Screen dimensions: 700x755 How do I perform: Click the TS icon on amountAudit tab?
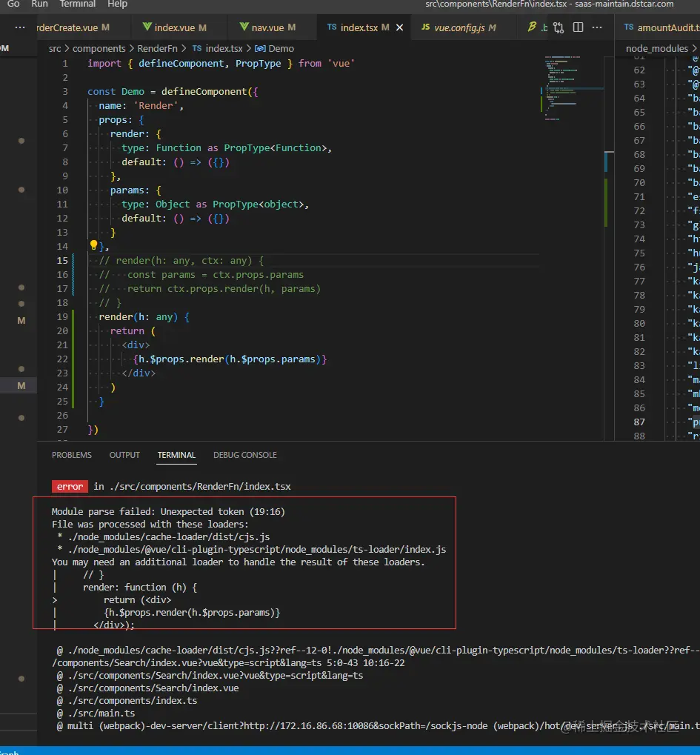pyautogui.click(x=629, y=27)
